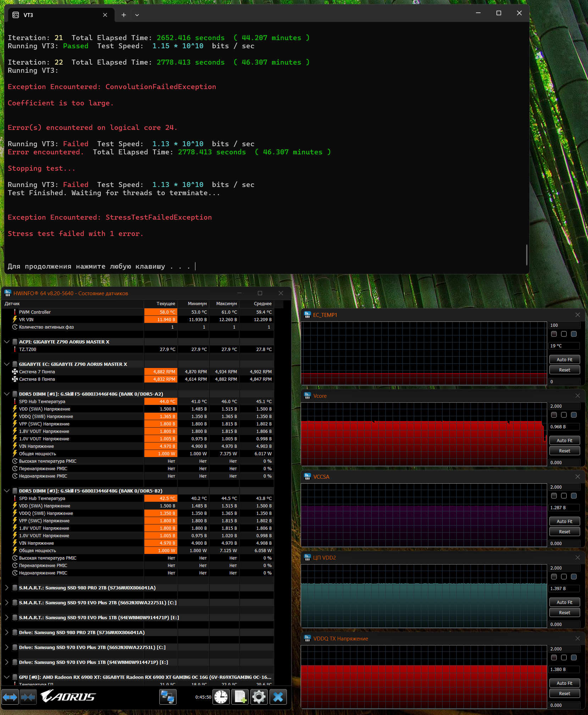The width and height of the screenshot is (588, 715).
Task: Expand S.M.A.R.T. Samsung SSD 970 EVO Plus 2TB
Action: 7,603
